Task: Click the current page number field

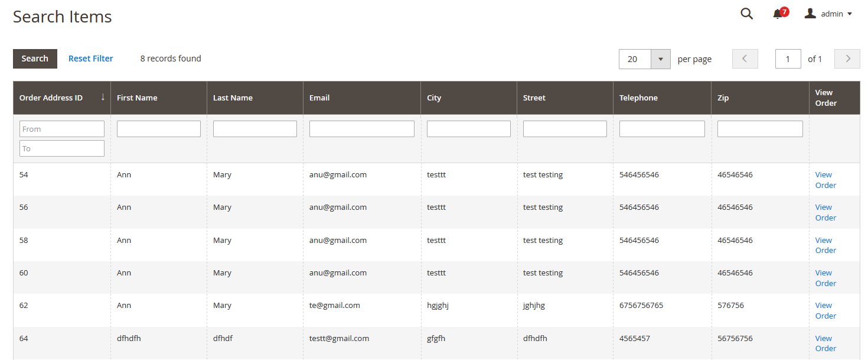Action: pyautogui.click(x=788, y=59)
